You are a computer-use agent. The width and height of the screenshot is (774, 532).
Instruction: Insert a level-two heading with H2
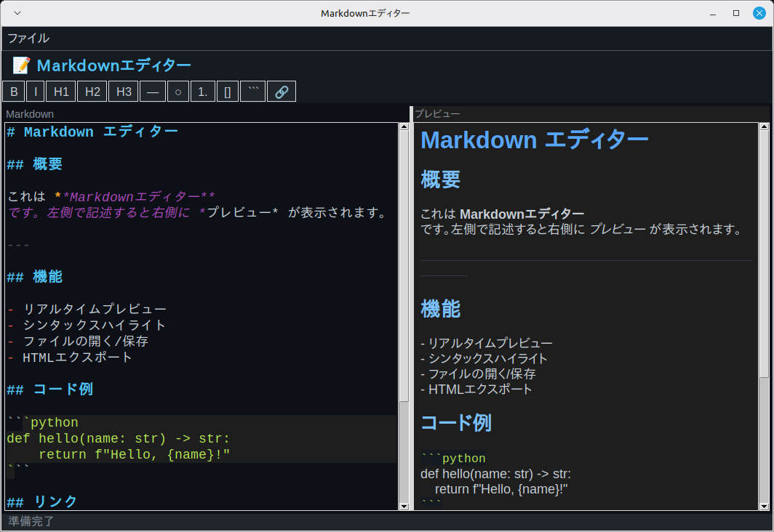tap(92, 92)
